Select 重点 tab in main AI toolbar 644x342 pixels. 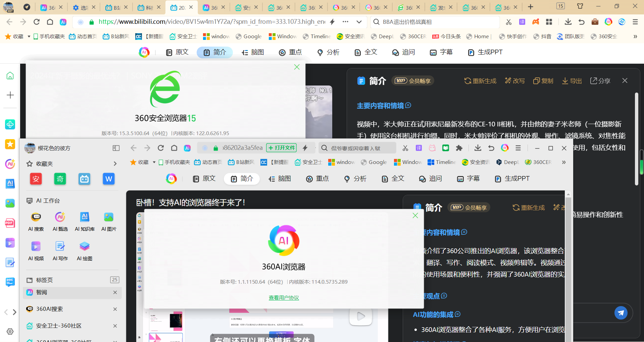click(x=291, y=52)
